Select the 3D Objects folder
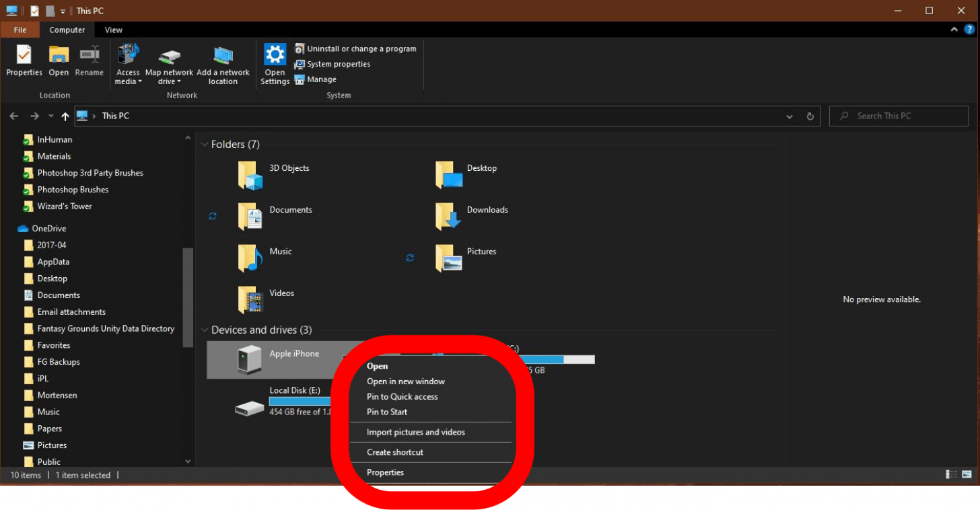The image size is (980, 510). coord(274,175)
